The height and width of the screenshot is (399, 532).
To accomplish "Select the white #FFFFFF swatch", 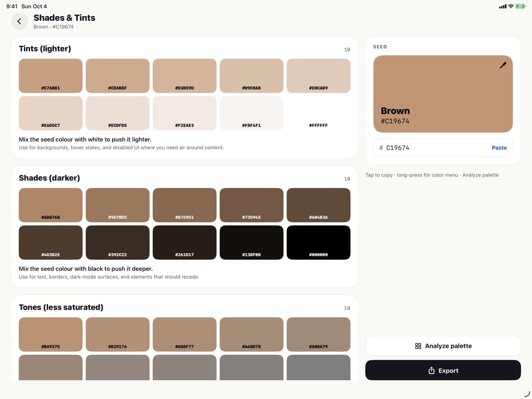I will [319, 113].
